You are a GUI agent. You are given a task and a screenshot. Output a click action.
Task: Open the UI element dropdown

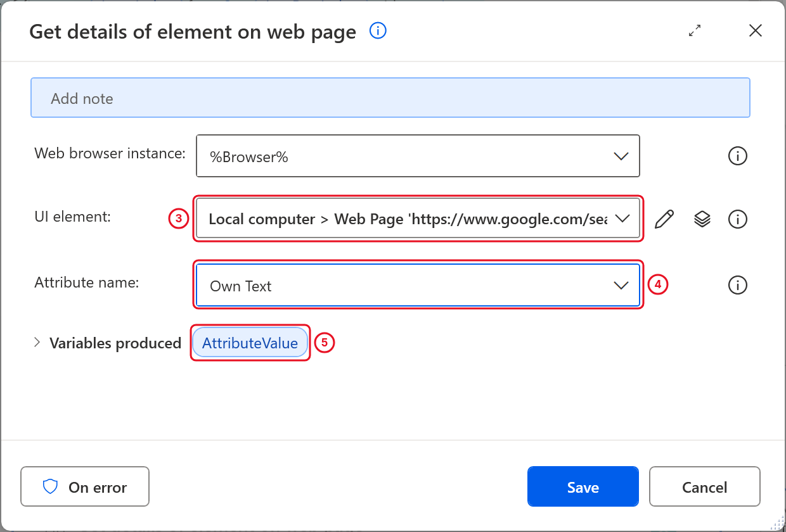(418, 218)
